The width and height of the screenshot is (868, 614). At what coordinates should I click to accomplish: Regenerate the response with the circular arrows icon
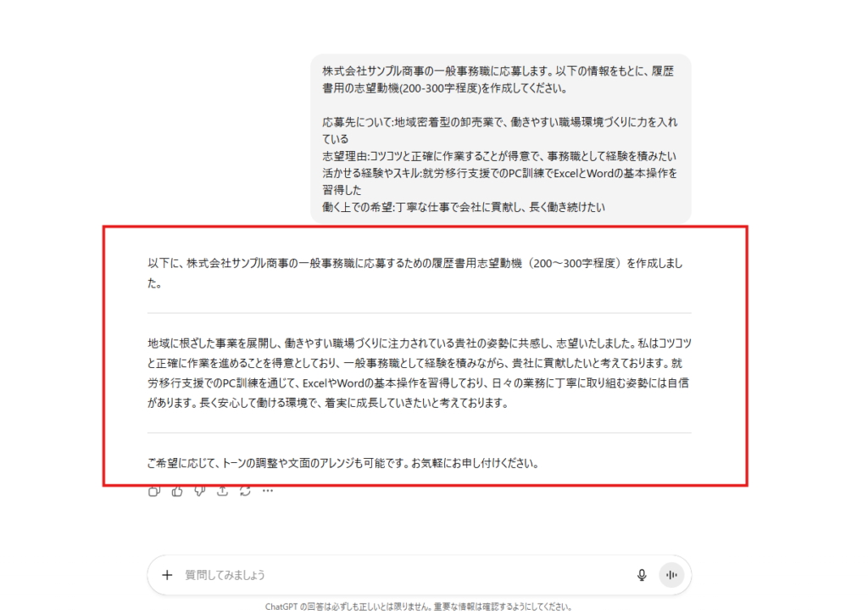245,490
